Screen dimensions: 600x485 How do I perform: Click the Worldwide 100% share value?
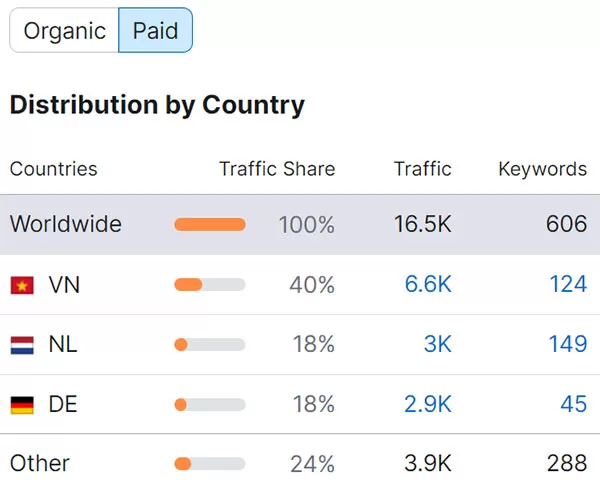(x=307, y=224)
